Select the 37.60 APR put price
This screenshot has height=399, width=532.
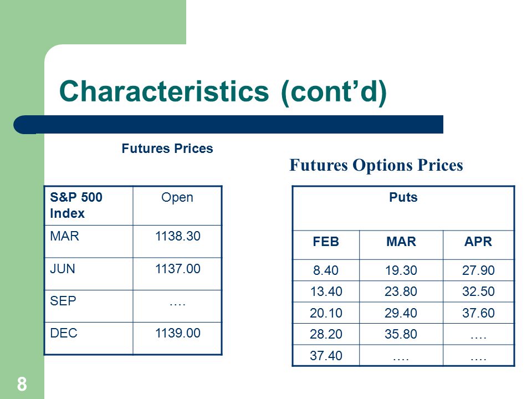tap(478, 313)
